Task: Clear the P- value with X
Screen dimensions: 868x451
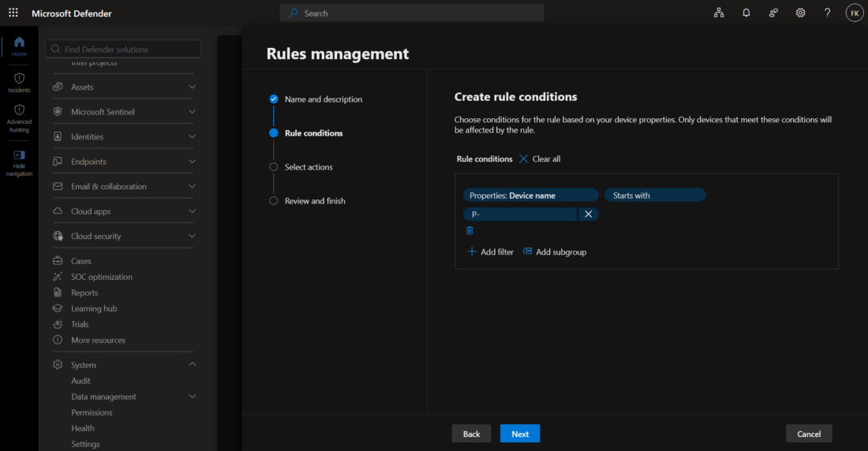Action: (588, 214)
